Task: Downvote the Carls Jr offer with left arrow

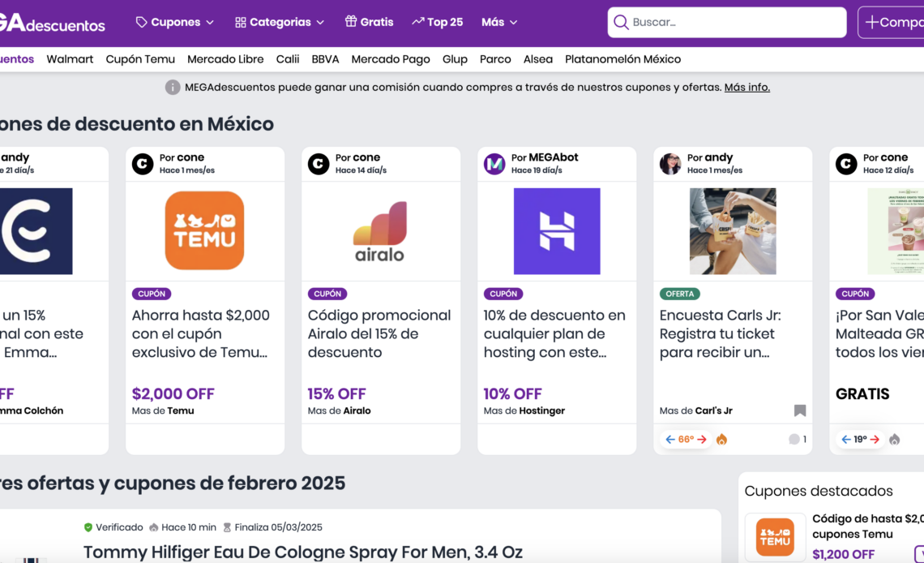Action: 670,439
